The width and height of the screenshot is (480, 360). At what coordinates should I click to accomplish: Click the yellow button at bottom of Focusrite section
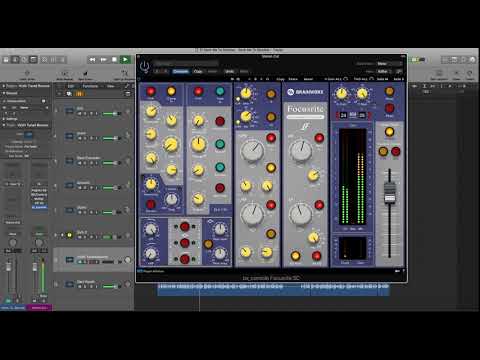tap(295, 256)
